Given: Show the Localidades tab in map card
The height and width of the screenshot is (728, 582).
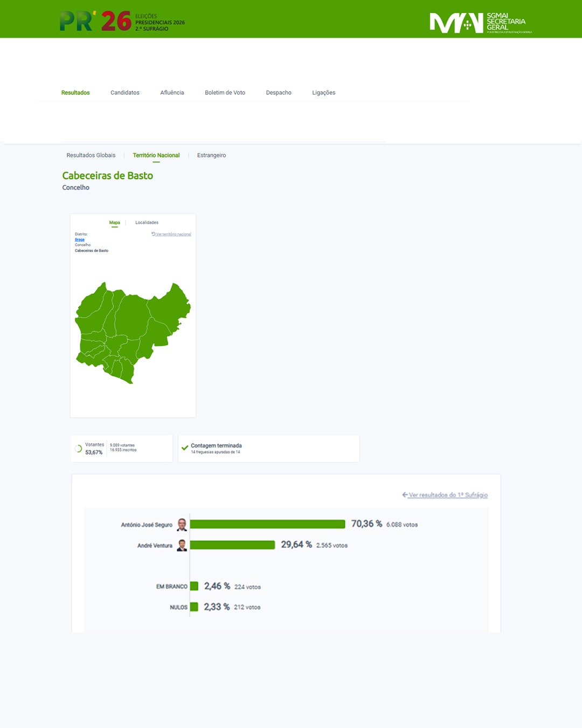Looking at the screenshot, I should (x=147, y=223).
